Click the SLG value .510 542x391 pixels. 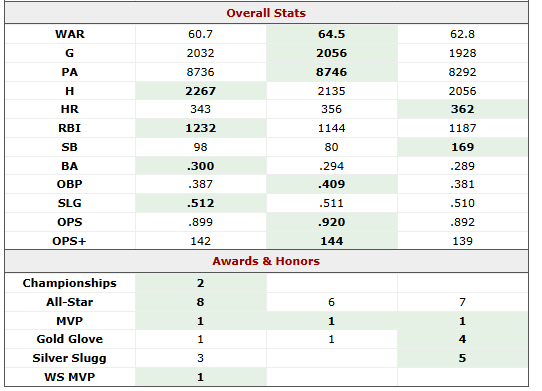462,203
